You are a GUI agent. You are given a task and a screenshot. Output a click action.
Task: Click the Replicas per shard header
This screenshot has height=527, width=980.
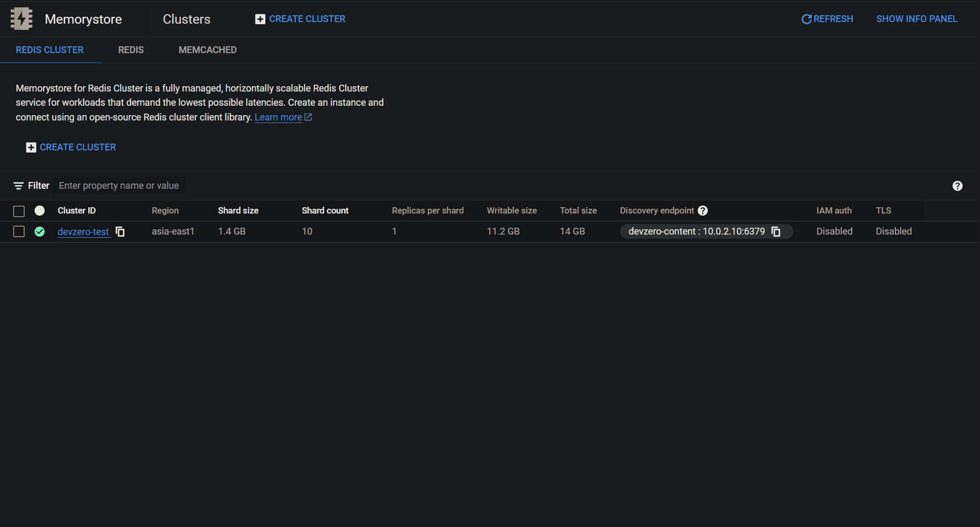coord(428,210)
